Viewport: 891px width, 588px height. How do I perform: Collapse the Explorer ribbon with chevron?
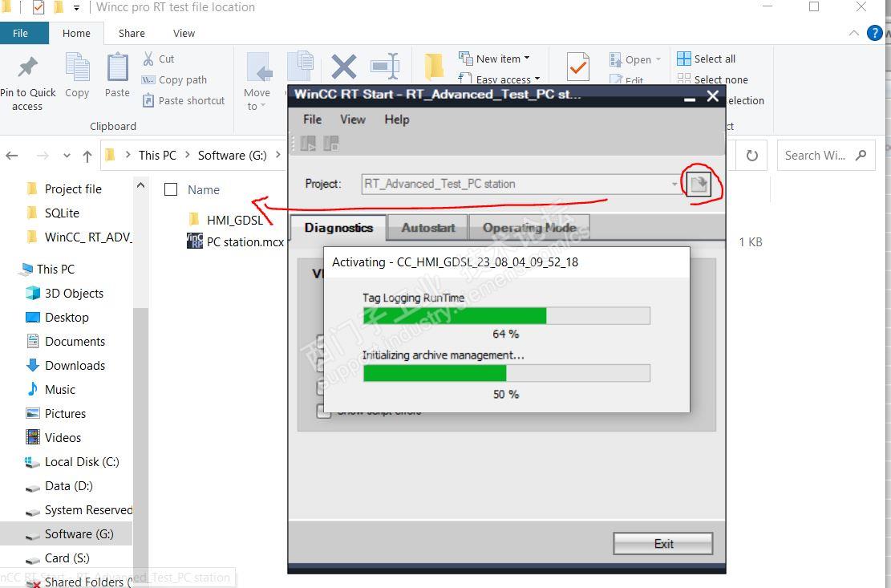[x=853, y=33]
